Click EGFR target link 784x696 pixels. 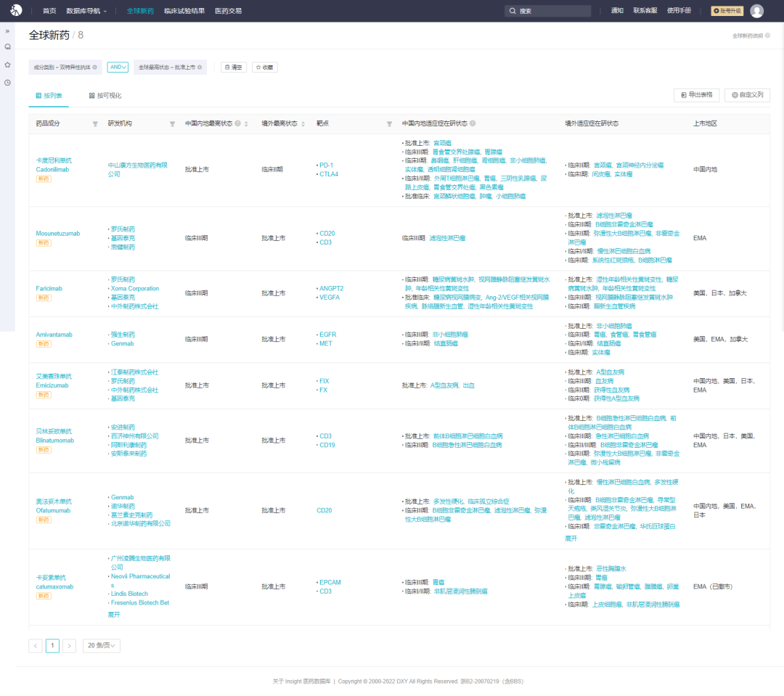click(328, 335)
